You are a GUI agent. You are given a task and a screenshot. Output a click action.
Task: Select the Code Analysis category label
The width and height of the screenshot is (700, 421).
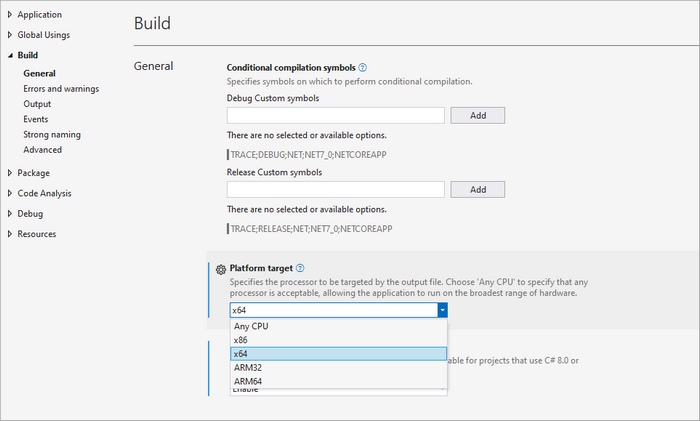[x=44, y=193]
